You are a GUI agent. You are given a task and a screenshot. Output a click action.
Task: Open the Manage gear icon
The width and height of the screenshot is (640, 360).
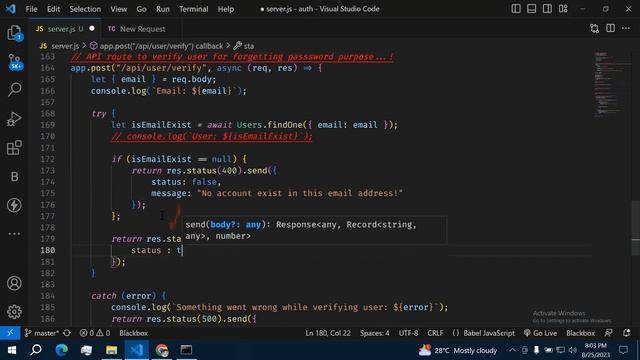[x=14, y=311]
